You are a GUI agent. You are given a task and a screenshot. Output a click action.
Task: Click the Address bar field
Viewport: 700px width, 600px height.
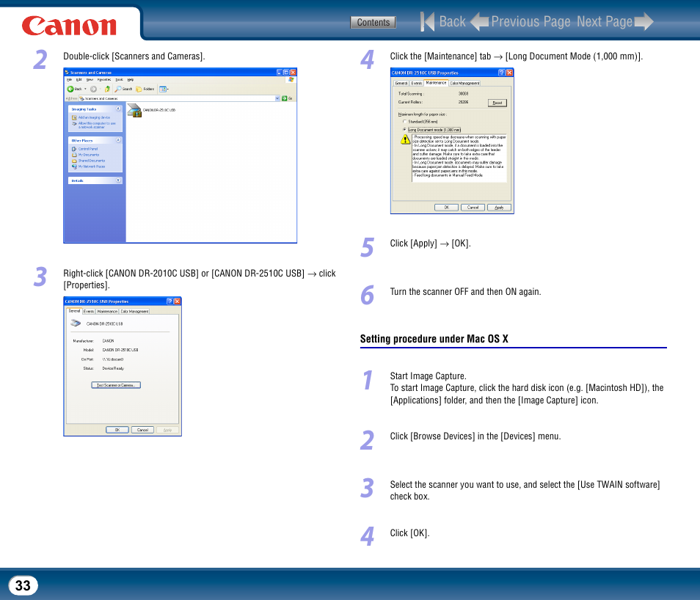180,98
